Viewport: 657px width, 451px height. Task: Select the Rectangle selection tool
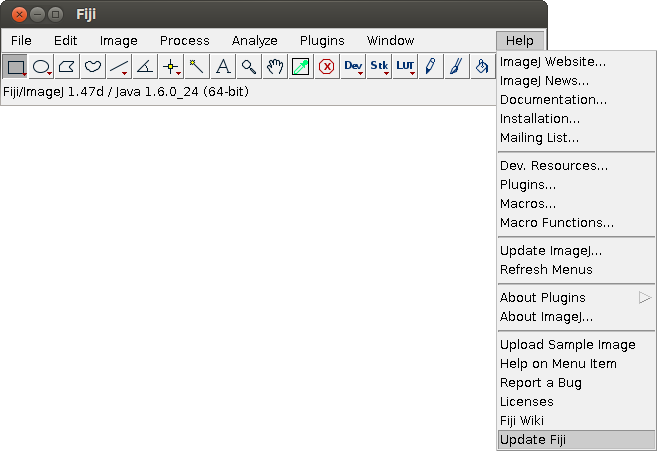point(16,66)
